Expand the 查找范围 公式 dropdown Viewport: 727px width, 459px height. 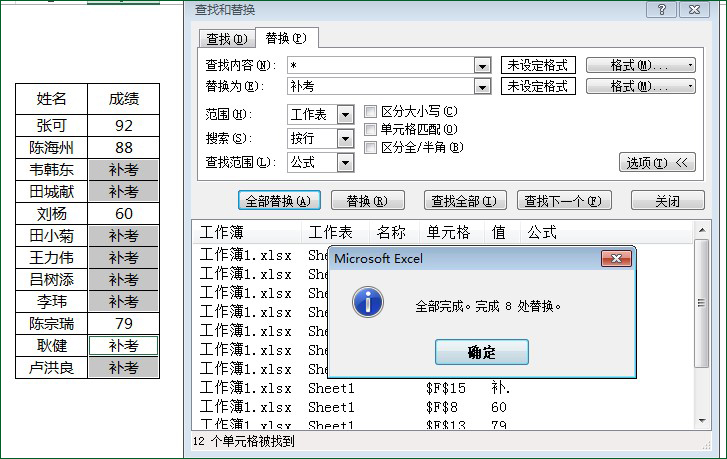pos(345,163)
